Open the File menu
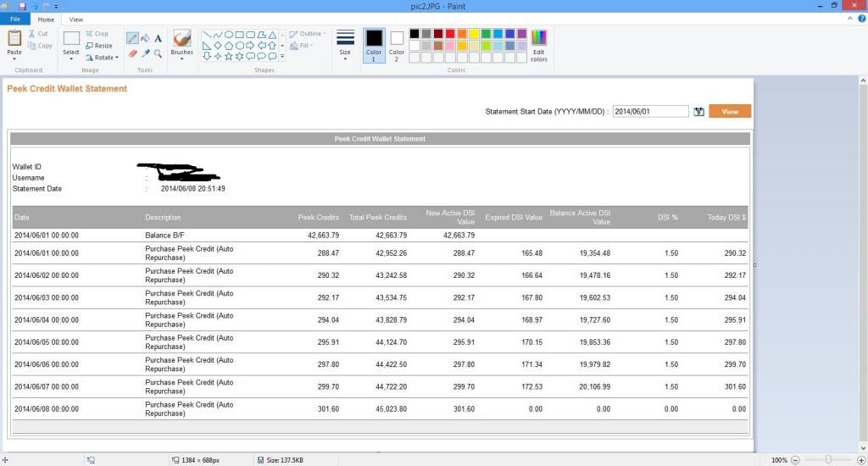 tap(15, 19)
